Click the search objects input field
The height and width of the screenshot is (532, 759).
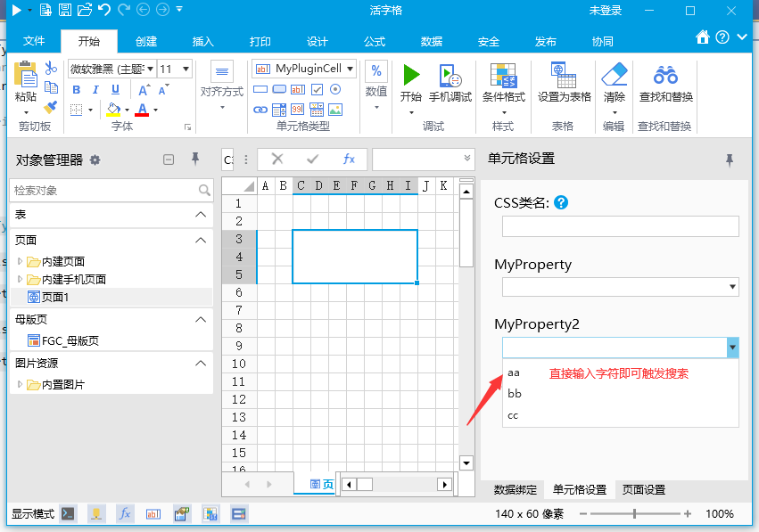(111, 190)
